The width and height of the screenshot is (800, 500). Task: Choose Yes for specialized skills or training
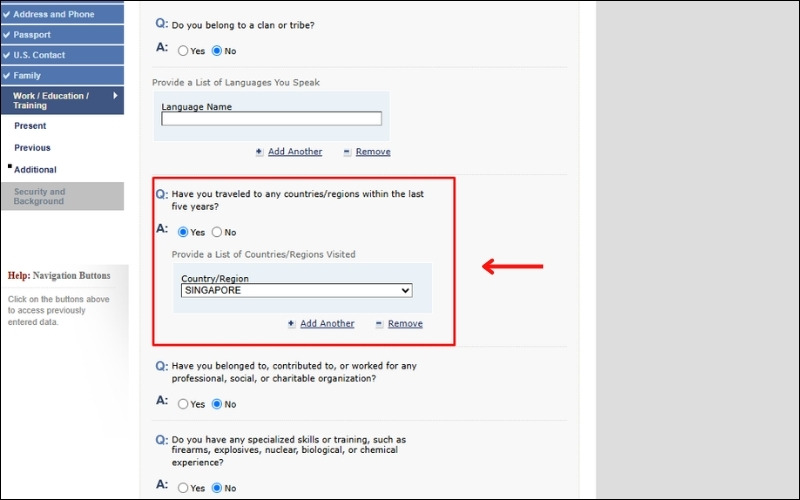183,488
